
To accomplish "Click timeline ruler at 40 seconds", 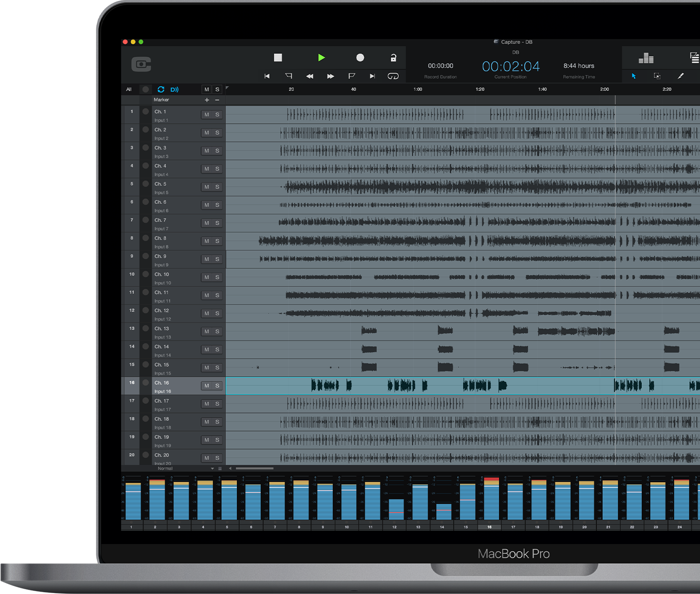I will [x=353, y=89].
